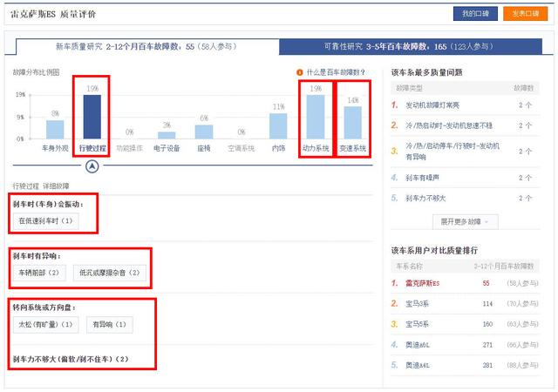
Task: Select the dark blue 行驶过程 bar
Action: point(92,117)
